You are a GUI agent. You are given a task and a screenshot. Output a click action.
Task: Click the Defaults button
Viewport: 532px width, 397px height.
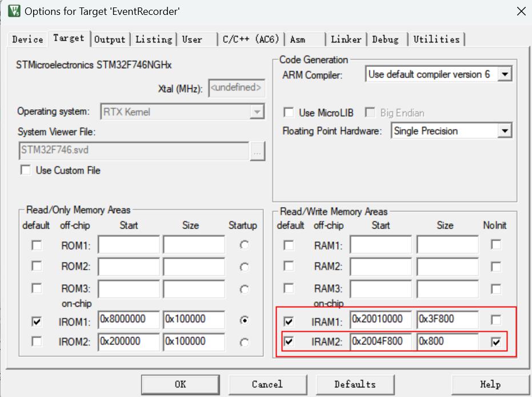pyautogui.click(x=355, y=384)
